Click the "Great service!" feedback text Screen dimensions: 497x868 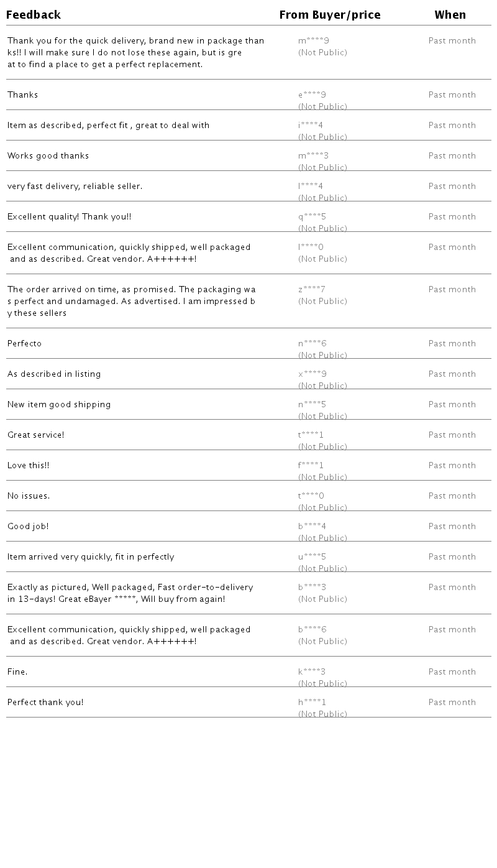(x=36, y=435)
